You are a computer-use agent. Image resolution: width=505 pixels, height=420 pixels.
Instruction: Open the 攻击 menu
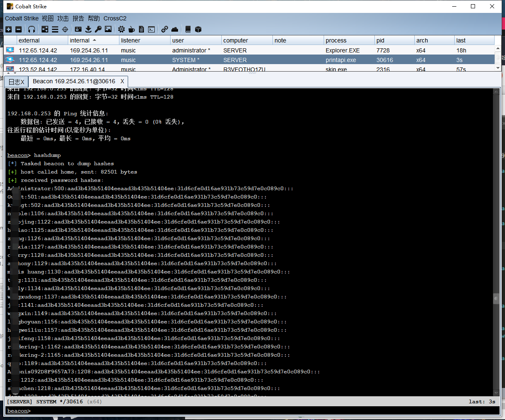[63, 18]
